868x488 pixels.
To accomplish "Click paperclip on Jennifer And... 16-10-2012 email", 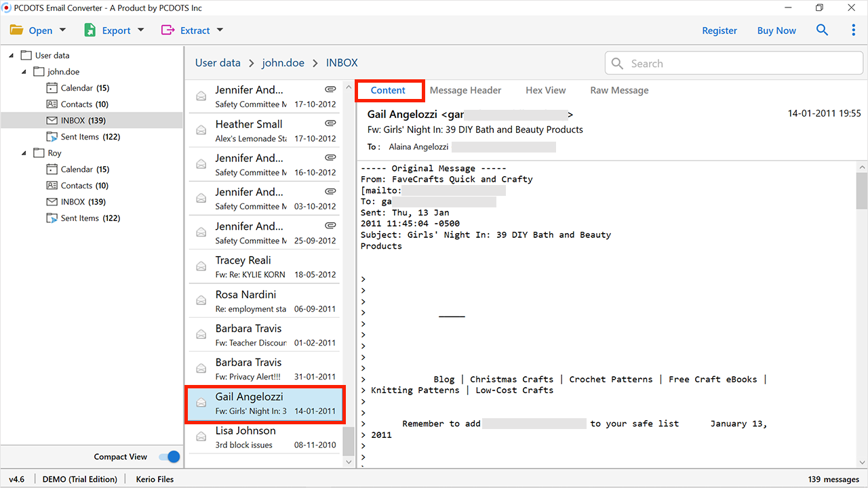I will click(330, 157).
